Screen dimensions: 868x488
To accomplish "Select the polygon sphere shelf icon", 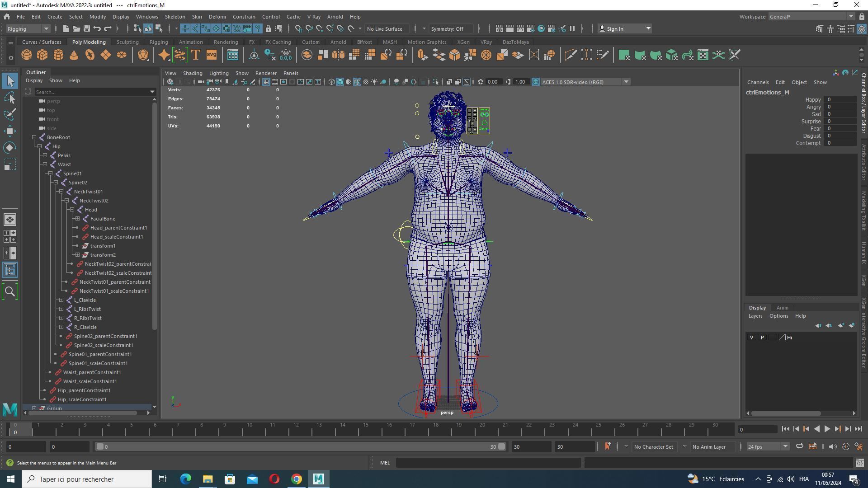I will pyautogui.click(x=27, y=55).
